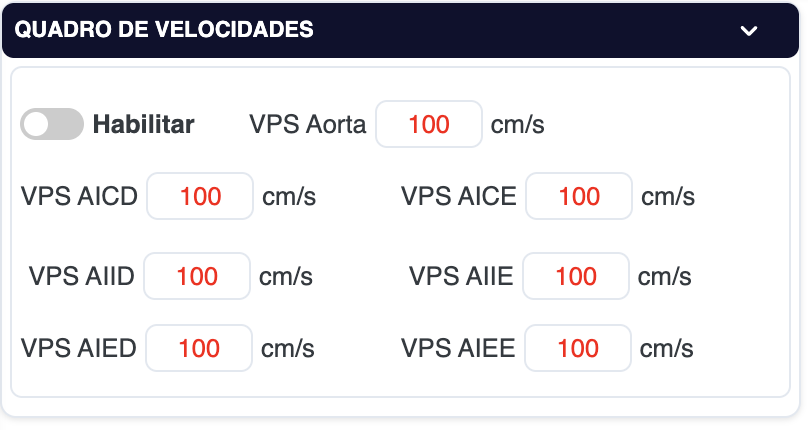Click the Habilitar label text

coord(143,125)
